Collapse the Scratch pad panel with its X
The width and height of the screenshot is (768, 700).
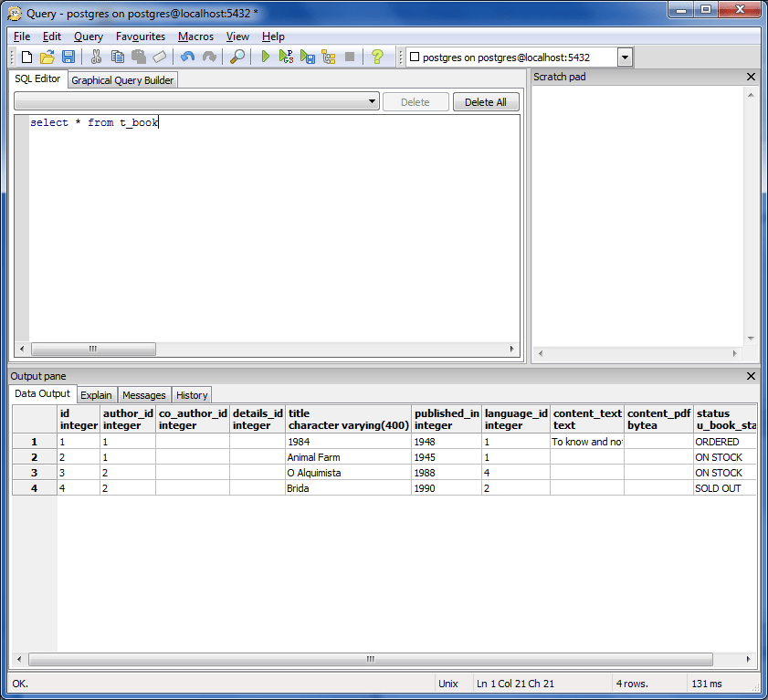click(x=751, y=77)
